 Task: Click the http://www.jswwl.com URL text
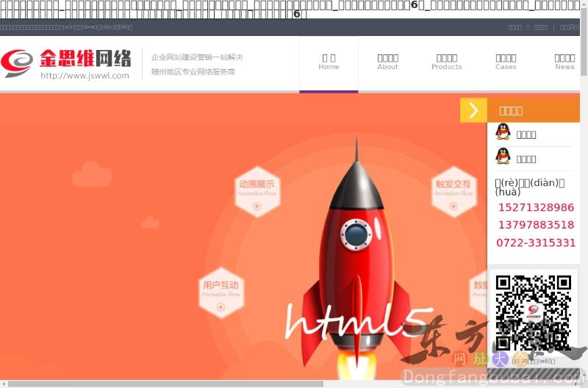[x=85, y=75]
